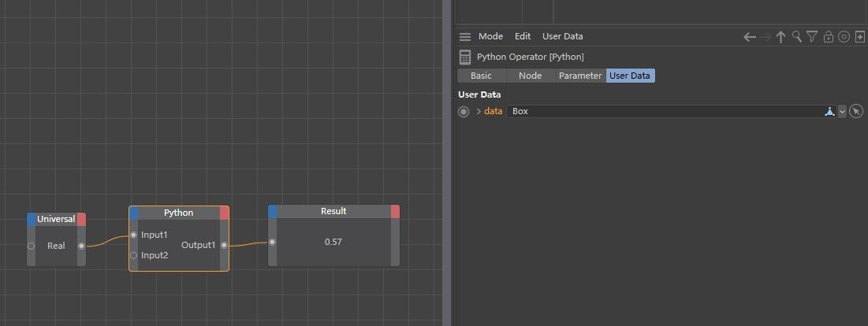
Task: Click the circular mode lock icon
Action: click(844, 37)
